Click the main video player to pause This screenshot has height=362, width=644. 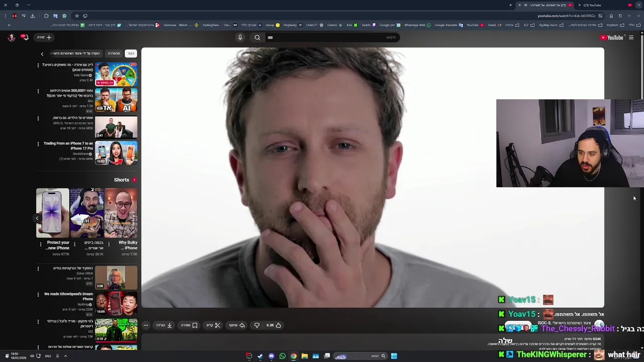pyautogui.click(x=372, y=177)
